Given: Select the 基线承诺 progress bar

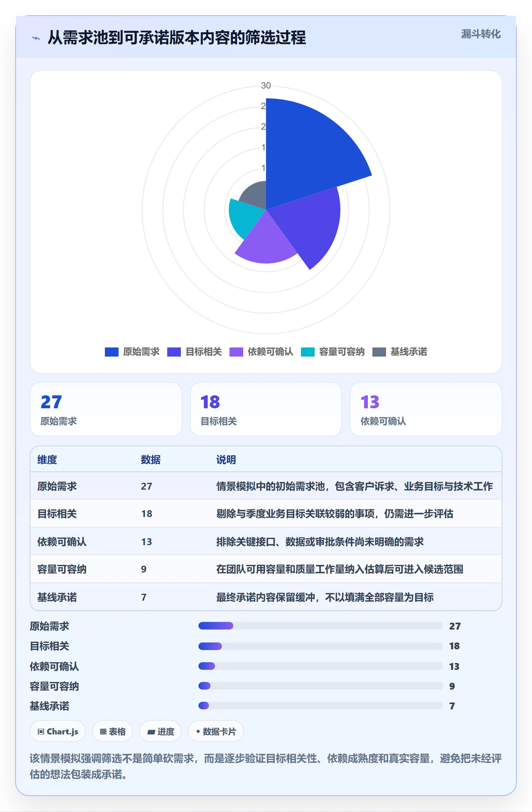Looking at the screenshot, I should click(x=320, y=706).
